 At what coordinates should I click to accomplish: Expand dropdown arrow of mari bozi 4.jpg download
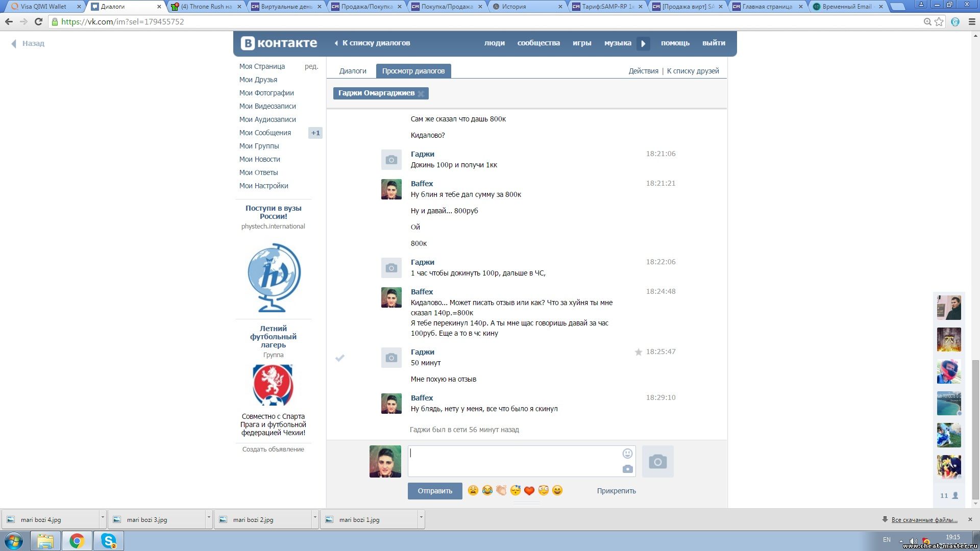(x=103, y=518)
